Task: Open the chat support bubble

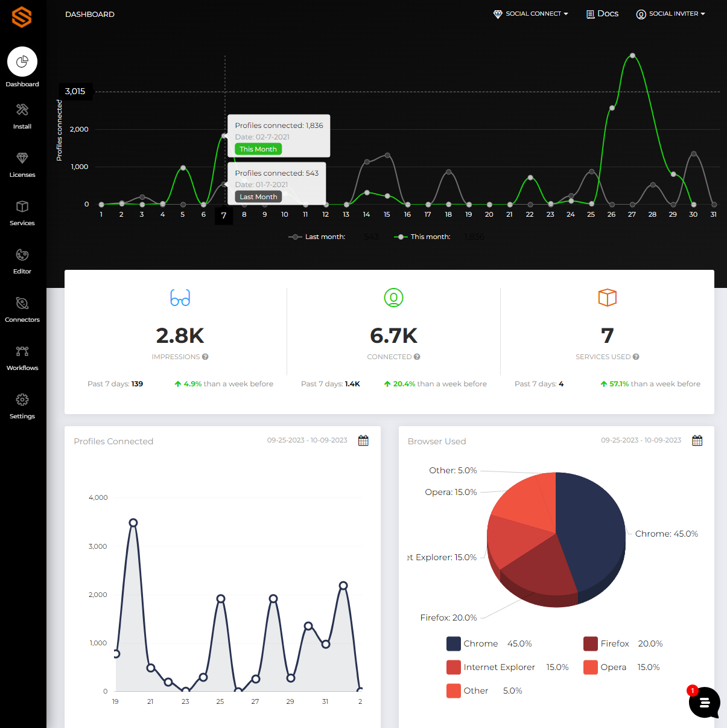Action: [704, 703]
